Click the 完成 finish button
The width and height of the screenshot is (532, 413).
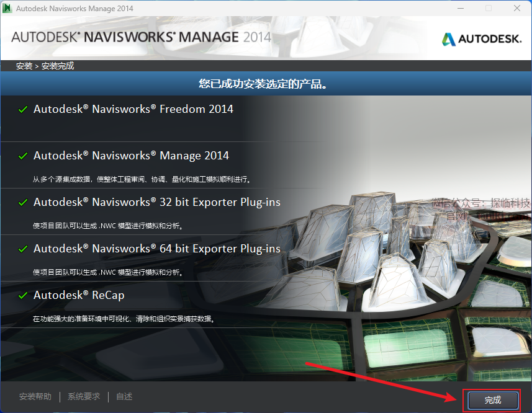493,400
